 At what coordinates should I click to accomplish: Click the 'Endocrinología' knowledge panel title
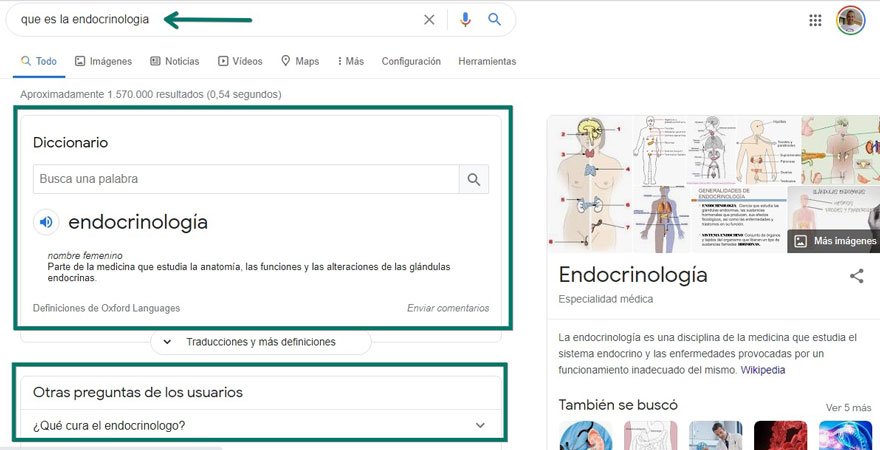pyautogui.click(x=632, y=275)
